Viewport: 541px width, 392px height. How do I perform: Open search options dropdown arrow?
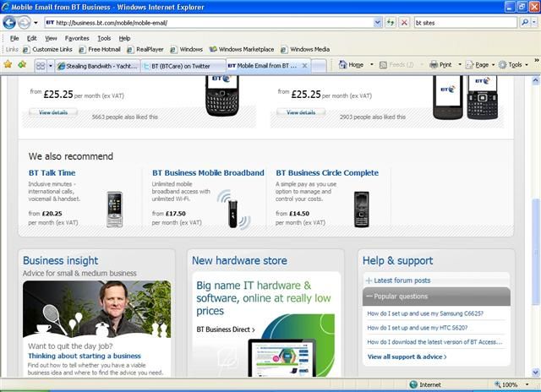(x=534, y=23)
